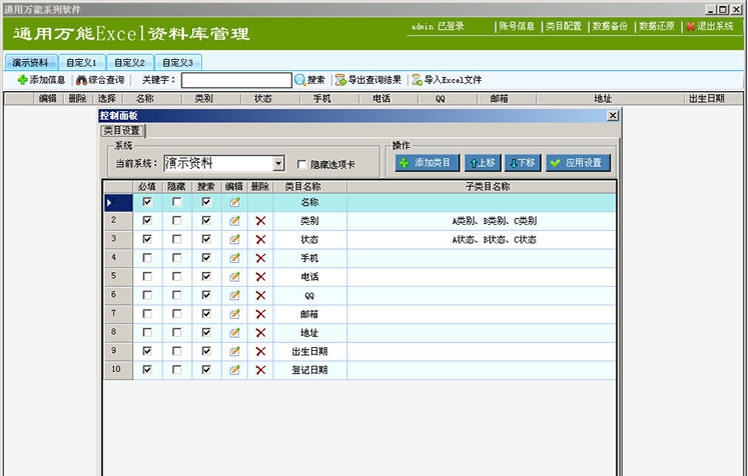Delete the 出生日期 category row

(x=260, y=352)
